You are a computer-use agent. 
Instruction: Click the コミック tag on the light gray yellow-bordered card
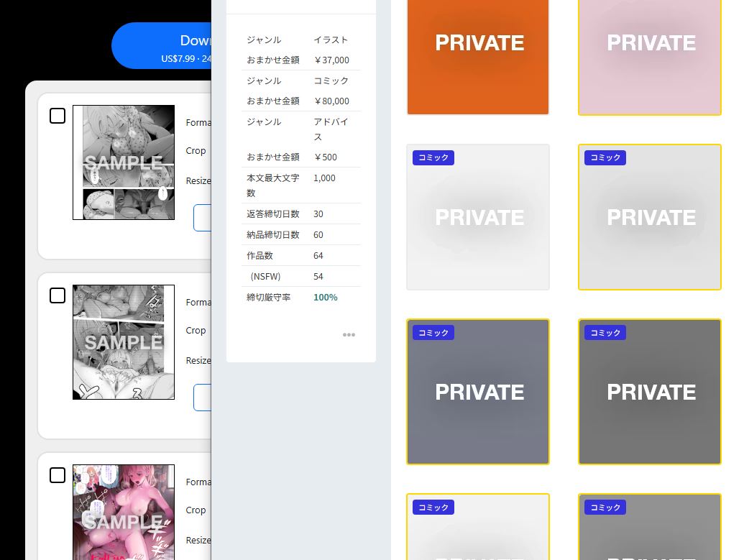click(605, 157)
